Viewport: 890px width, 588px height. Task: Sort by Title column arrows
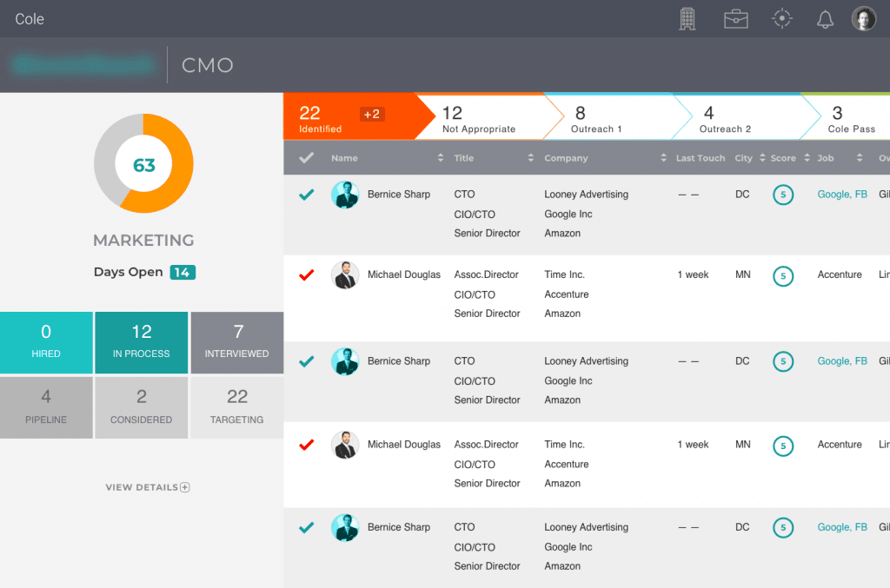click(531, 157)
